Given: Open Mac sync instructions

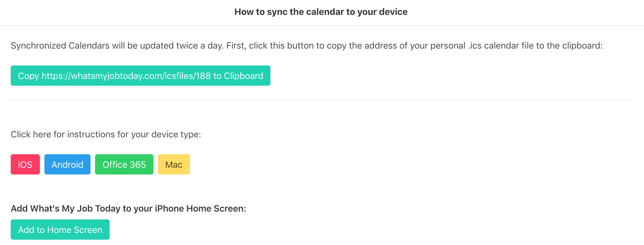Looking at the screenshot, I should point(174,165).
